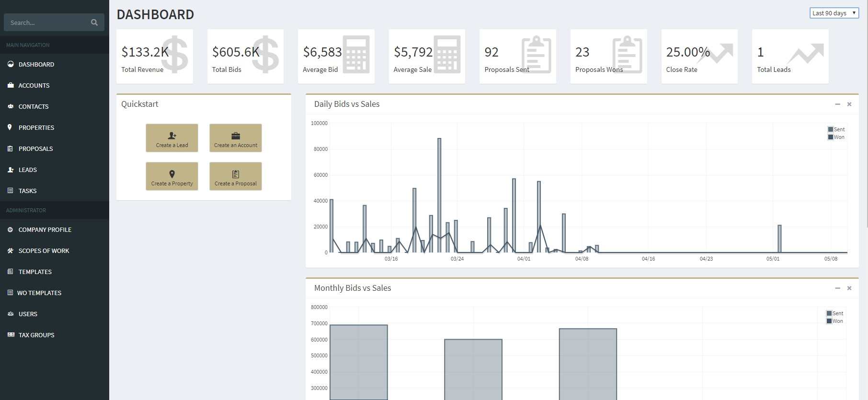Toggle the Sent series in Daily chart legend

[836, 129]
